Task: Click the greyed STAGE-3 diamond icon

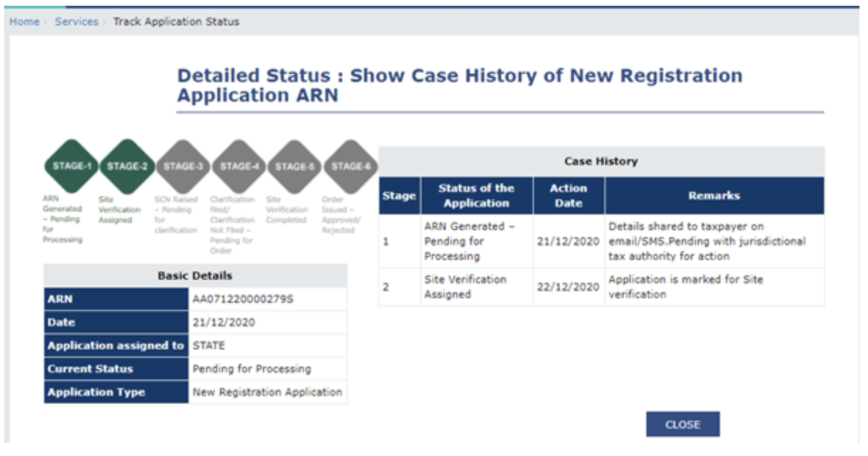Action: point(183,166)
